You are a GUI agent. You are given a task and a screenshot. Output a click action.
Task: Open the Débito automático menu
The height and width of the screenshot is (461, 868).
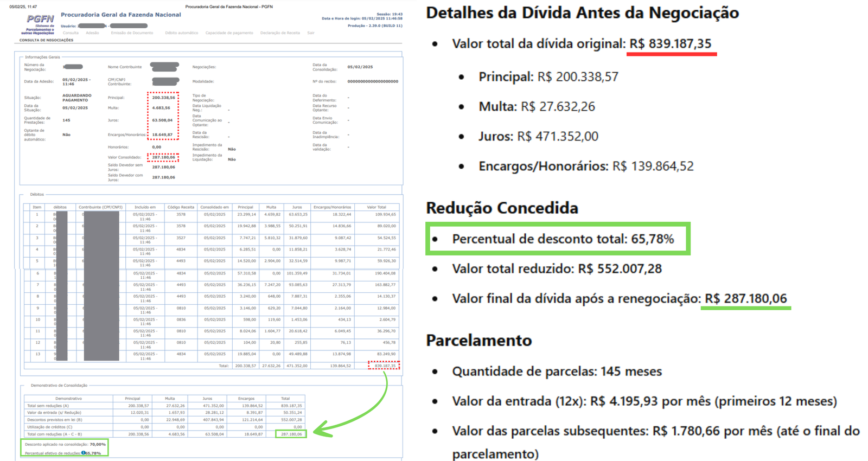coord(181,33)
